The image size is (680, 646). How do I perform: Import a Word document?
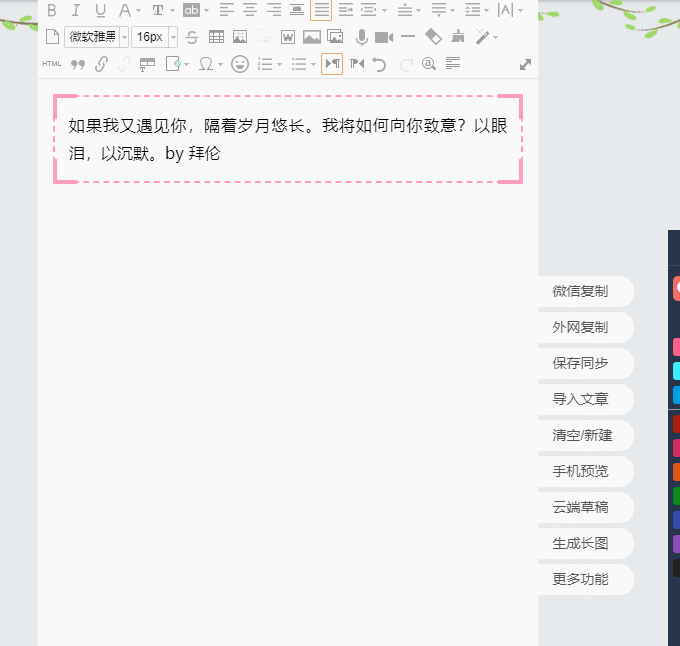[x=288, y=37]
